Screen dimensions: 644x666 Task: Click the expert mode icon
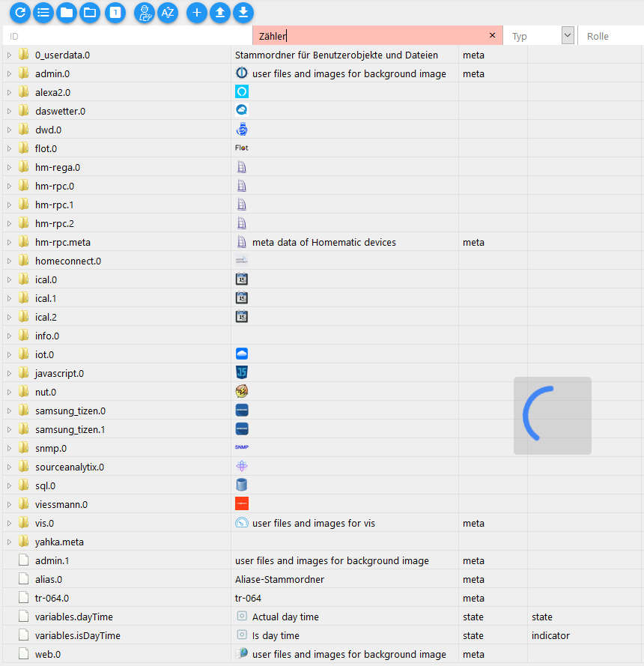pos(145,12)
